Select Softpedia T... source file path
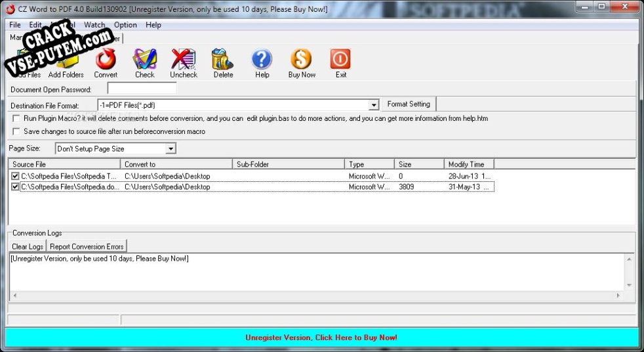The image size is (644, 352). coord(69,176)
